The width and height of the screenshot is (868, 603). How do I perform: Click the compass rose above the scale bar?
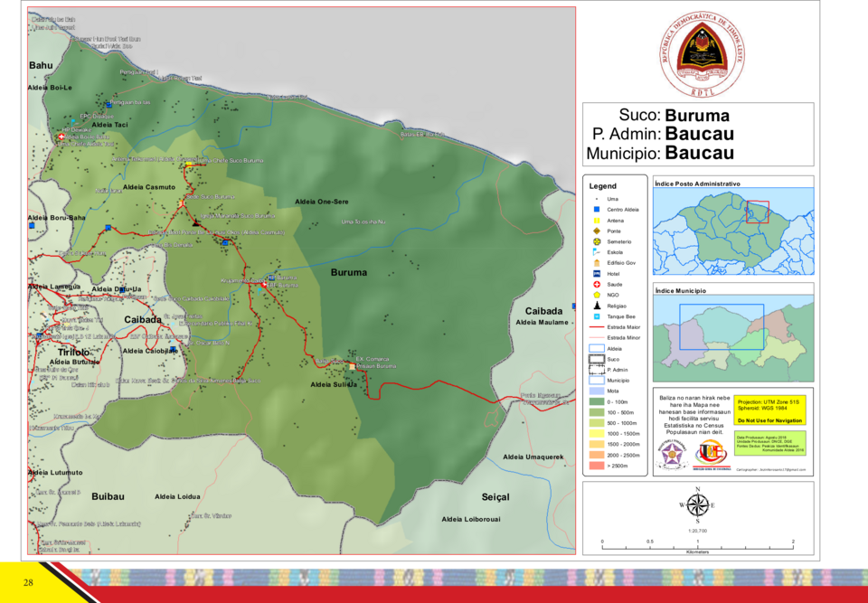coord(697,505)
